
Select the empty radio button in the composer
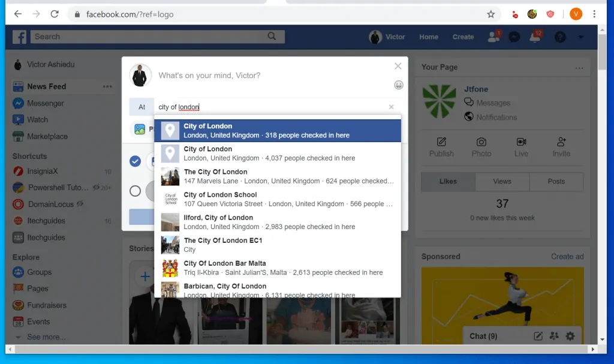pyautogui.click(x=136, y=191)
